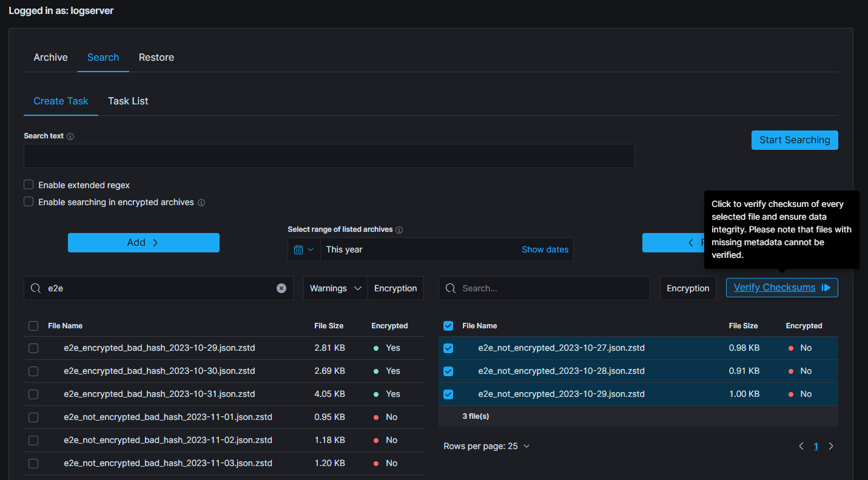
Task: Uncheck e2e_not_encrypted_2023-10-28.json.zstd file
Action: pos(448,371)
